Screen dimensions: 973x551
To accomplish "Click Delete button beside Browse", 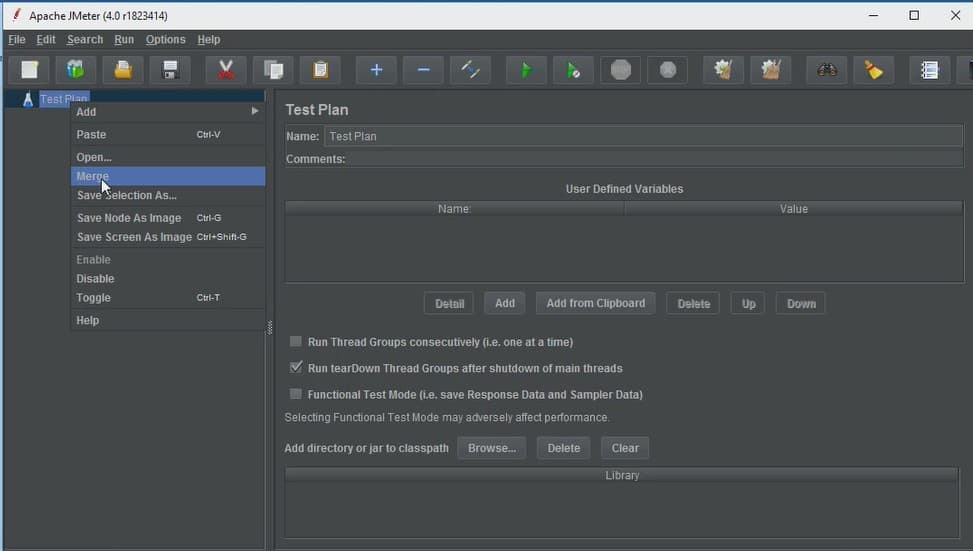I will (x=563, y=448).
